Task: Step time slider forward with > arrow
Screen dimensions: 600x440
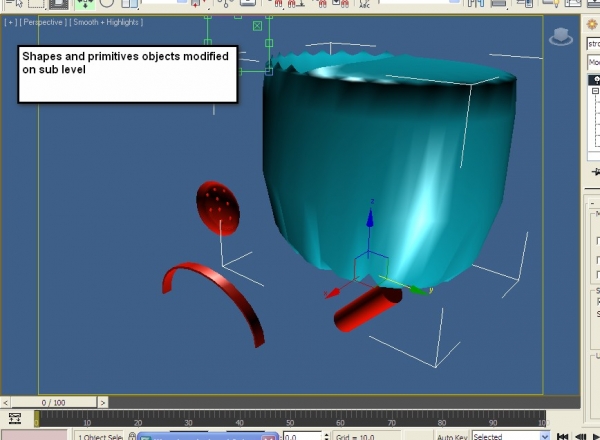Action: click(x=103, y=403)
